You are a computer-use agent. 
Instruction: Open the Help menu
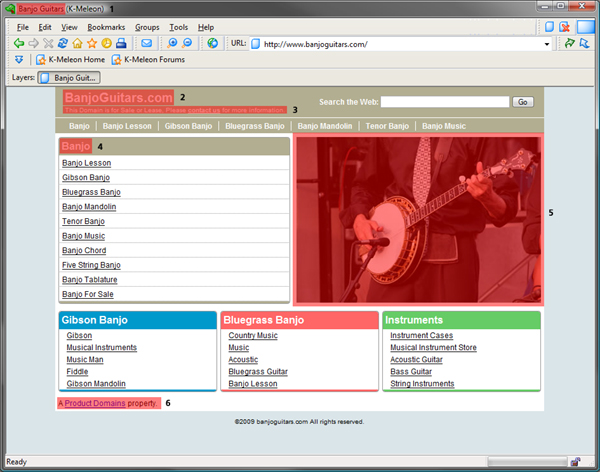[205, 27]
